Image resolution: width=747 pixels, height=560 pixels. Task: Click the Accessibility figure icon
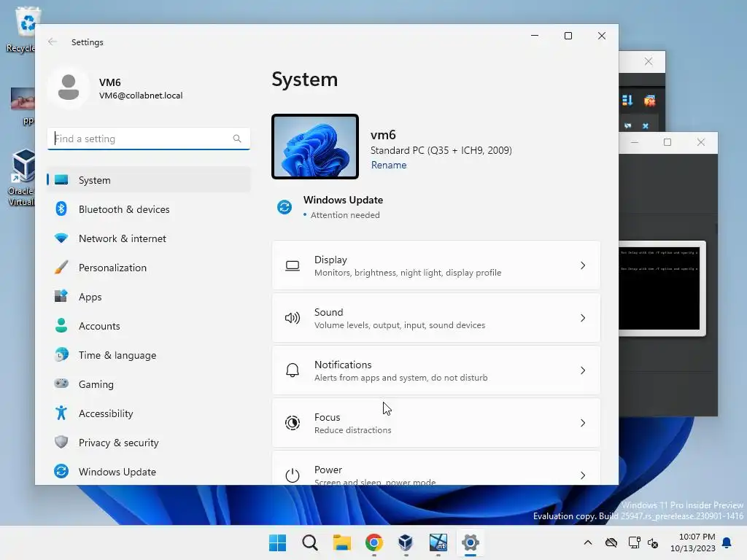61,413
